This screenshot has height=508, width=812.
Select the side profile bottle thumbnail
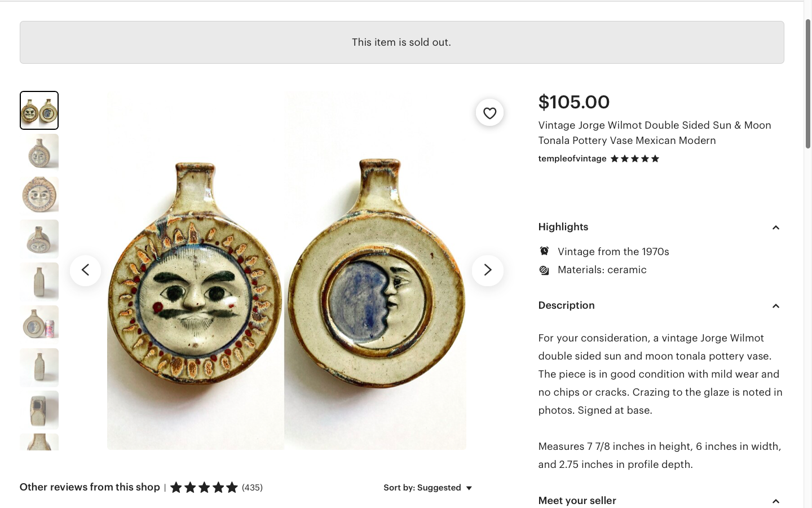[39, 281]
